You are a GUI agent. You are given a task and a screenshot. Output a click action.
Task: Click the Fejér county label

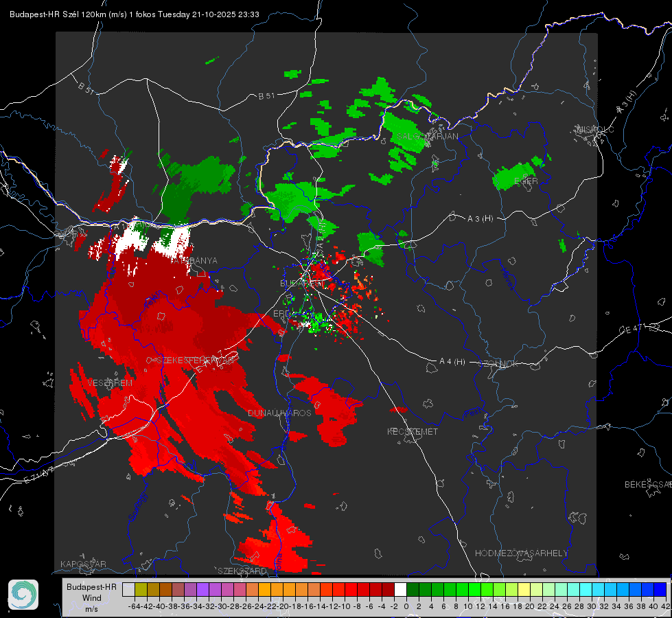152,299
